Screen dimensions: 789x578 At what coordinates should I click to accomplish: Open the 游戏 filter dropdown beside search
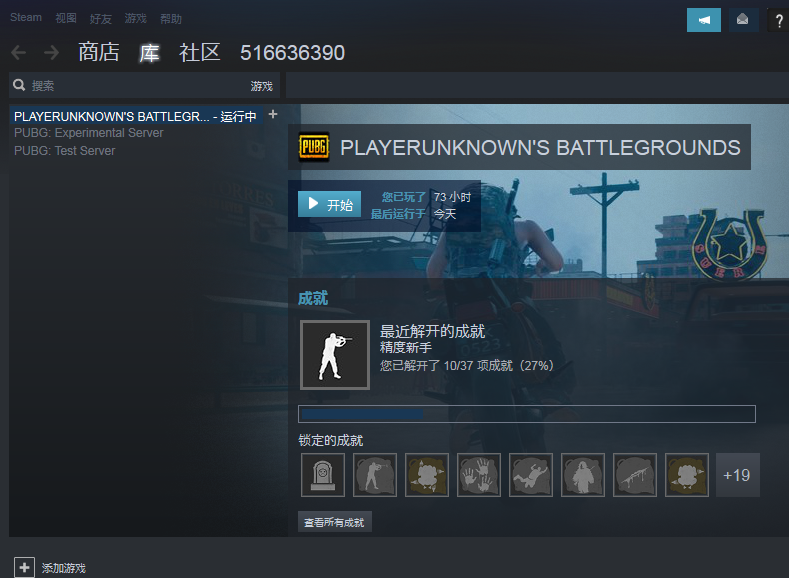click(262, 86)
